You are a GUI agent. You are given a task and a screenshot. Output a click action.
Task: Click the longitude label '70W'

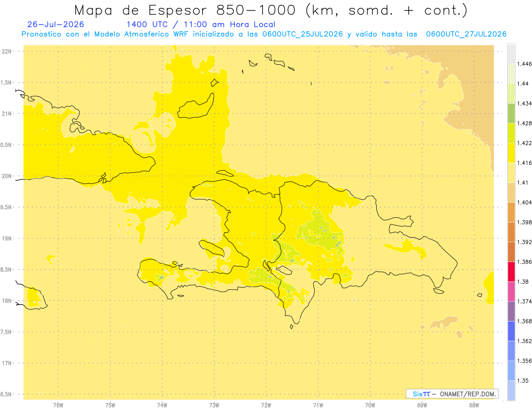coord(370,405)
